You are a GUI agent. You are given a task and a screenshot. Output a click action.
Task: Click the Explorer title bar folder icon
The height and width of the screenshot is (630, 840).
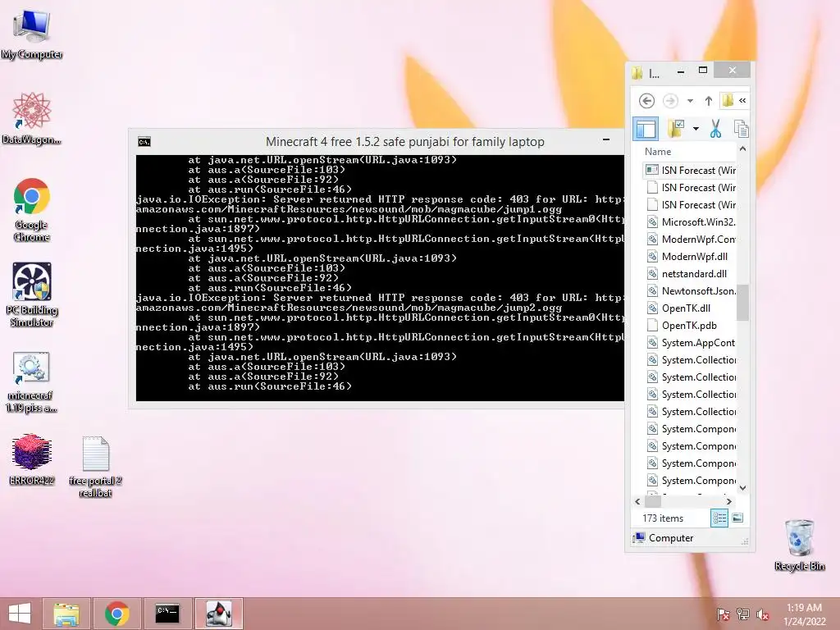click(x=637, y=73)
